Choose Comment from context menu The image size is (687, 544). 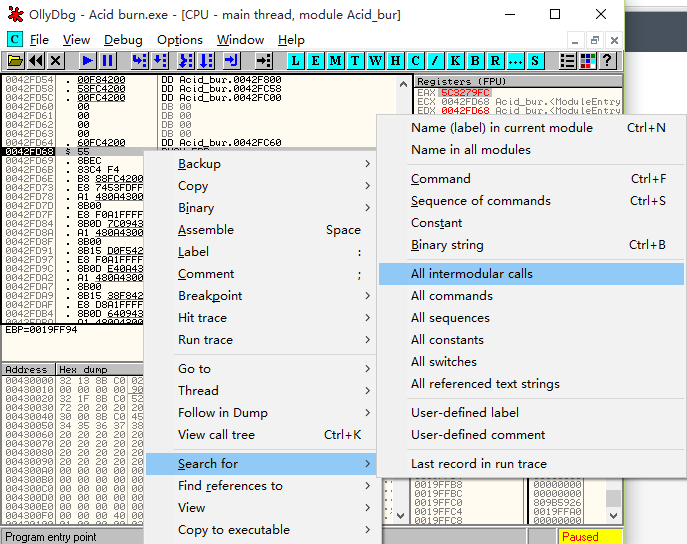pos(261,274)
